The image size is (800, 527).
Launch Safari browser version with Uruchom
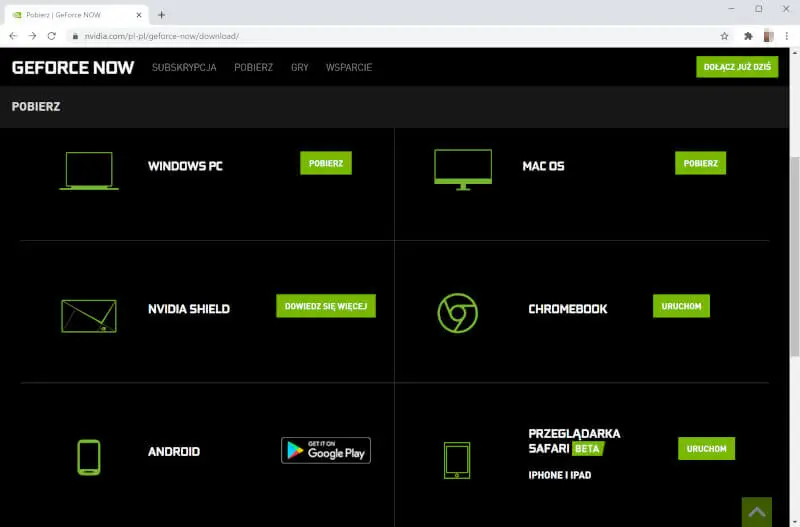(x=707, y=448)
